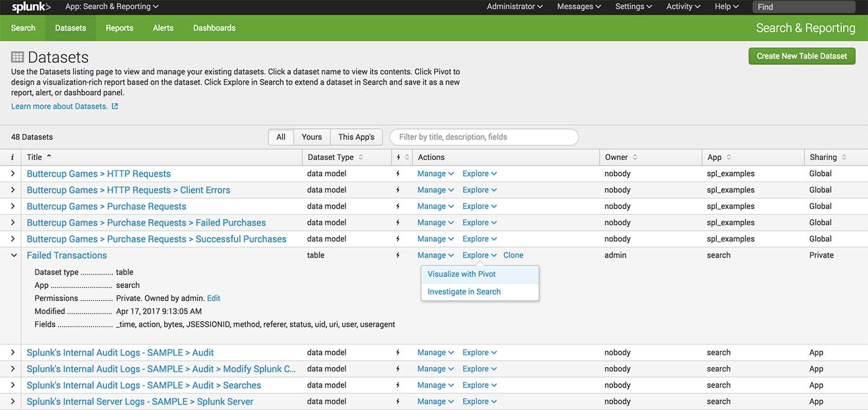
Task: Click the Datasets table icon beside heading
Action: click(x=17, y=57)
